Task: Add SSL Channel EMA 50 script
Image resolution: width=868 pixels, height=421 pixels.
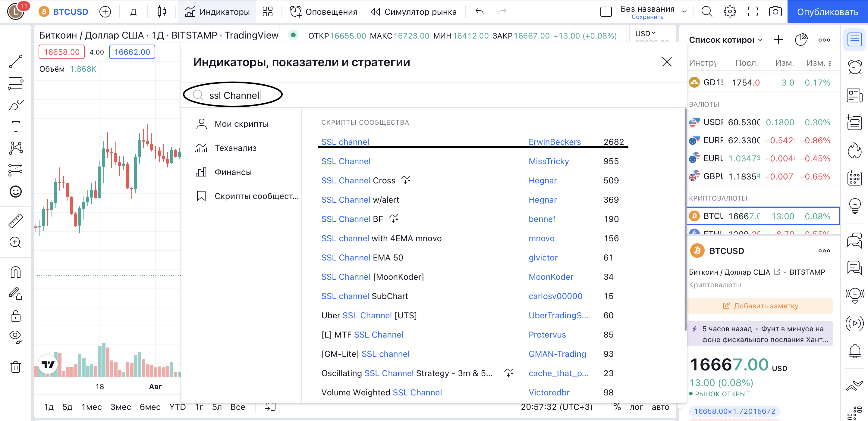Action: (x=362, y=257)
